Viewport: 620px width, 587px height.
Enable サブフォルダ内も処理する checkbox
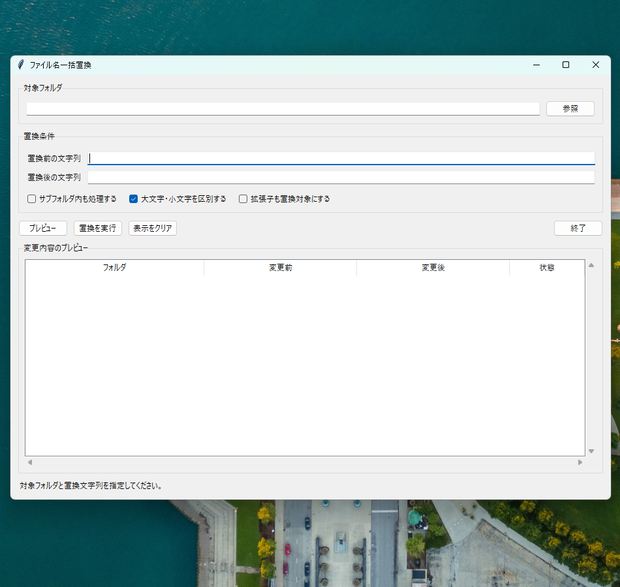pyautogui.click(x=32, y=199)
